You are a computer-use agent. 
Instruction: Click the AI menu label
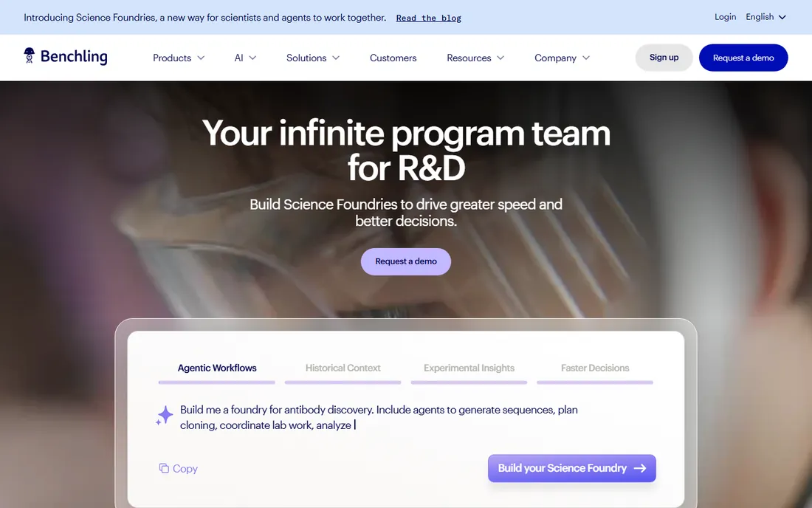pos(238,58)
